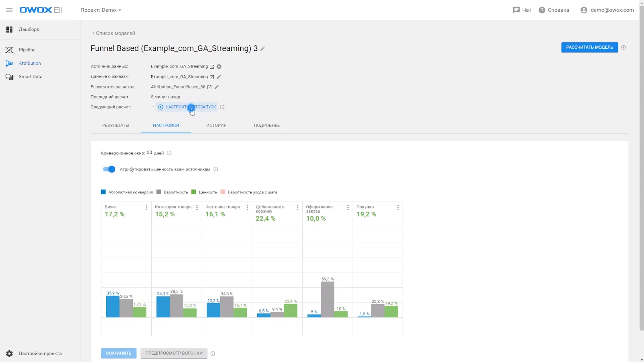The width and height of the screenshot is (644, 362).
Task: Open the three-dot menu for Покупка step
Action: point(398,208)
